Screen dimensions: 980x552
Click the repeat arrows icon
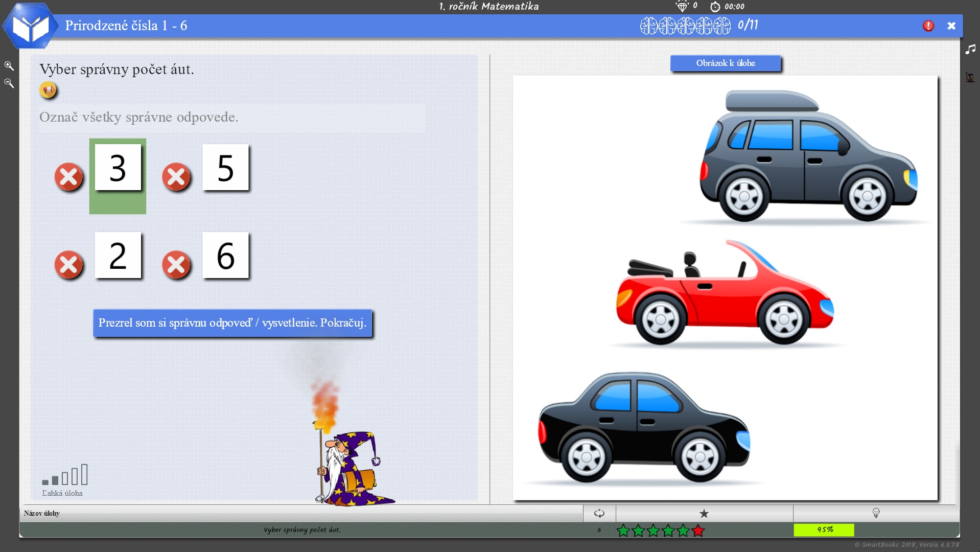tap(599, 513)
